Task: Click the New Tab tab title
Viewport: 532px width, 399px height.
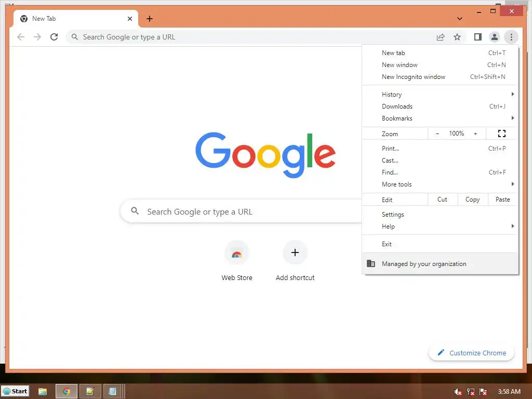Action: [x=44, y=19]
